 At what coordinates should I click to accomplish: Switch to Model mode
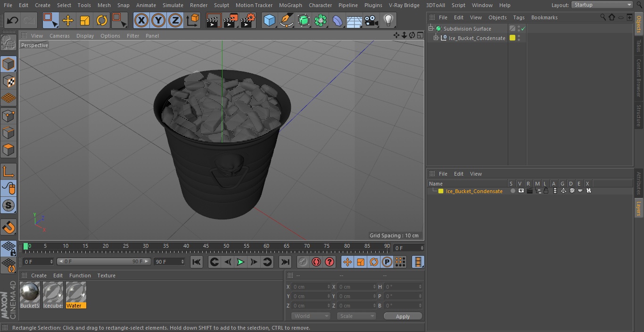(x=9, y=64)
